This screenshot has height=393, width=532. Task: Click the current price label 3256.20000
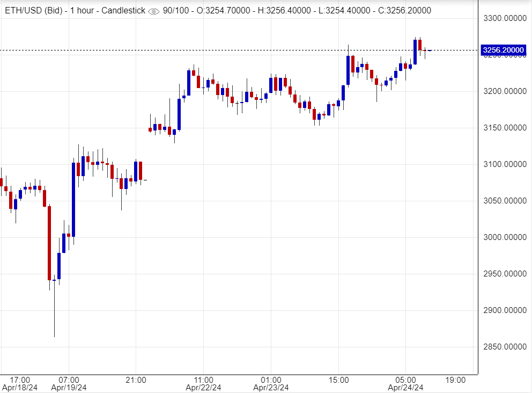point(503,50)
